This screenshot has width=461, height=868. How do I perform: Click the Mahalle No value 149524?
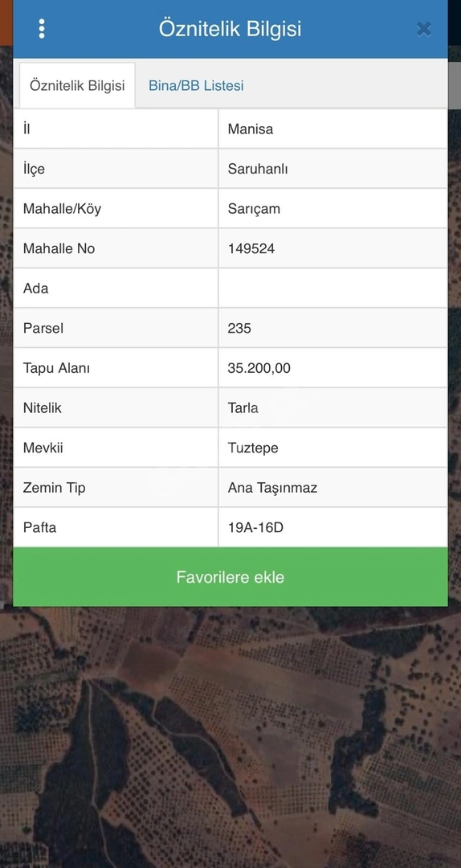[251, 248]
